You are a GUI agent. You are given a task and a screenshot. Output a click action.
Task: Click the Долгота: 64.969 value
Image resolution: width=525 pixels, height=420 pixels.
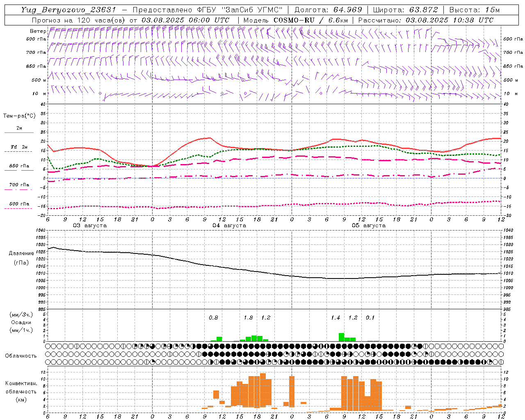tap(328, 10)
